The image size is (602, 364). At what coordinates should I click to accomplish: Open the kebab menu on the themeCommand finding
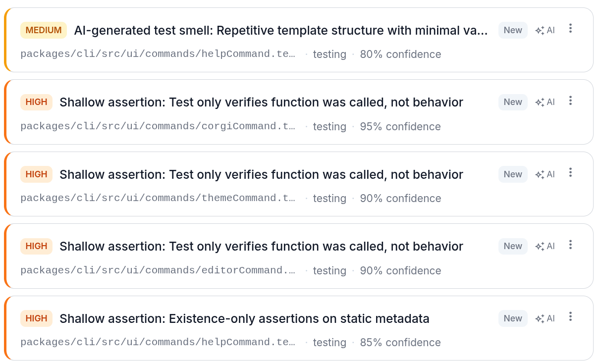(570, 172)
